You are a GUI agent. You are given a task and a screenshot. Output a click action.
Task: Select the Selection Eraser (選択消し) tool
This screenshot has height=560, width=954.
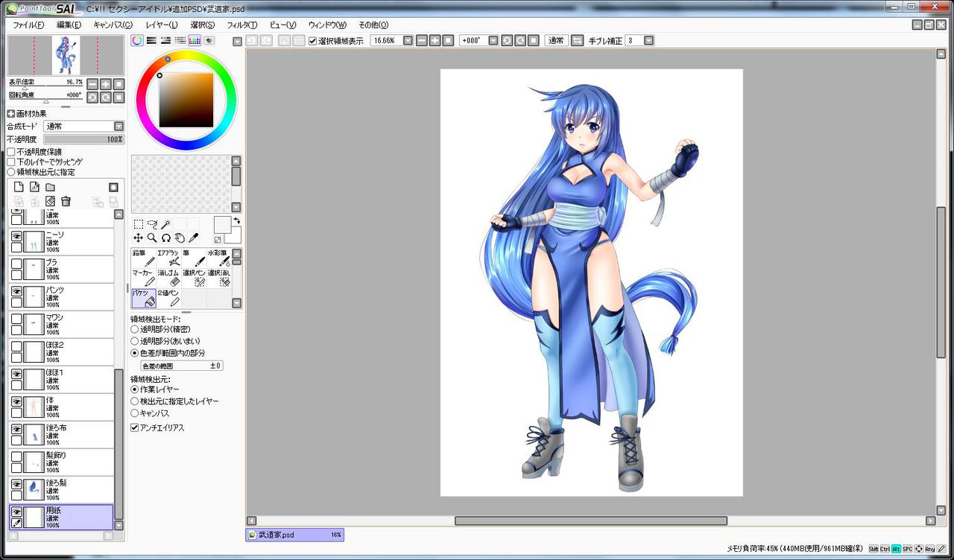[x=219, y=278]
